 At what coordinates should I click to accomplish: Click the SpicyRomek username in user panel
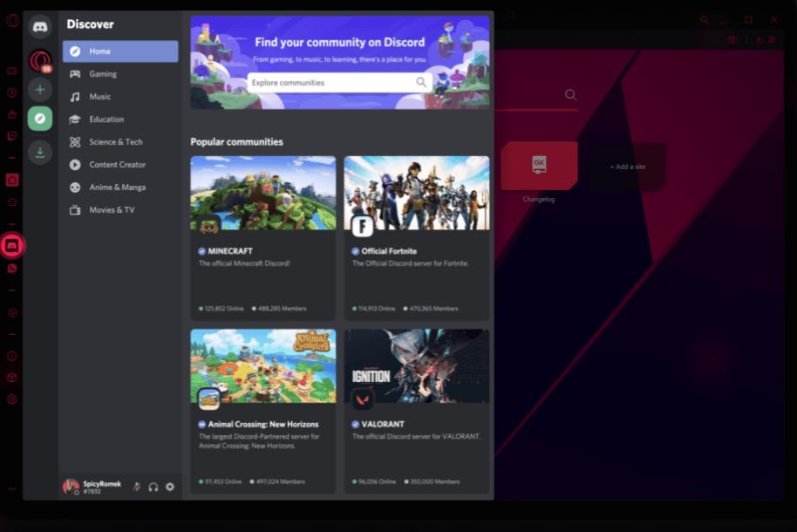click(102, 484)
